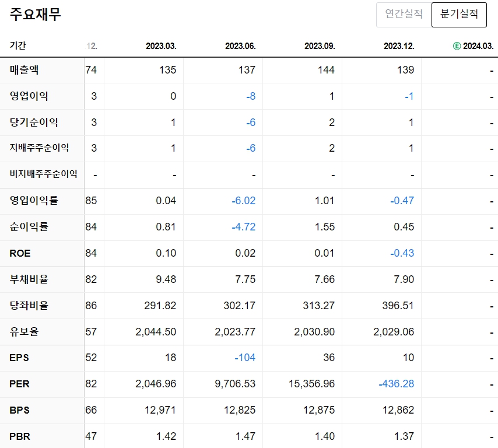Click the PBR value 1.47
This screenshot has height=448, width=498.
(245, 436)
